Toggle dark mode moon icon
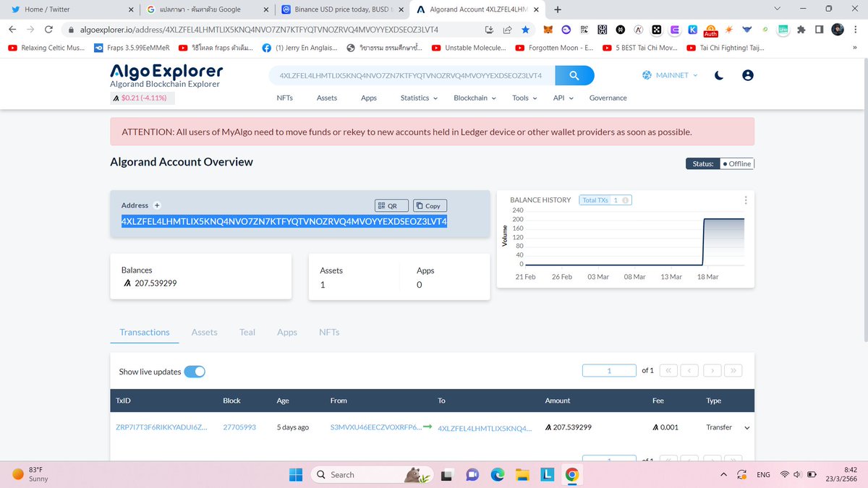 point(719,75)
